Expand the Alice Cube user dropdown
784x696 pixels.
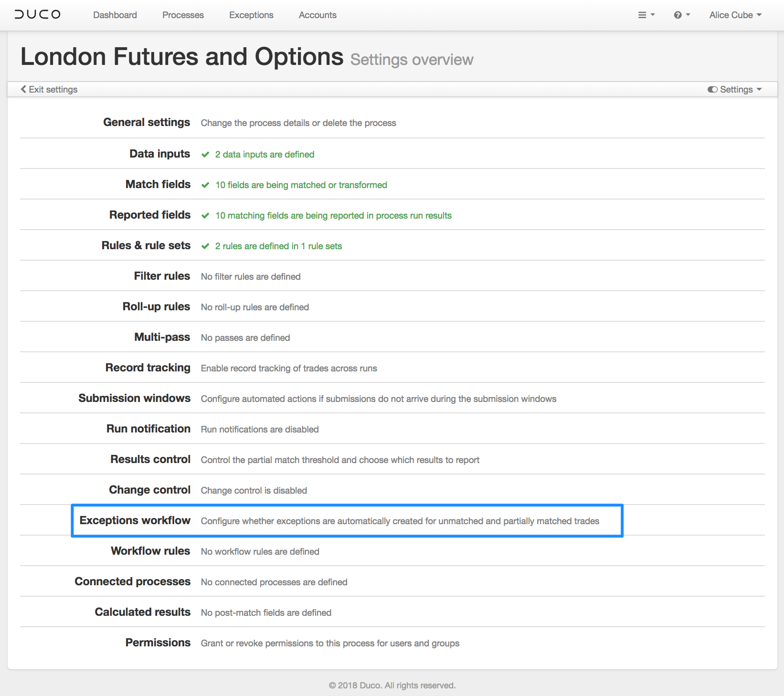coord(735,15)
